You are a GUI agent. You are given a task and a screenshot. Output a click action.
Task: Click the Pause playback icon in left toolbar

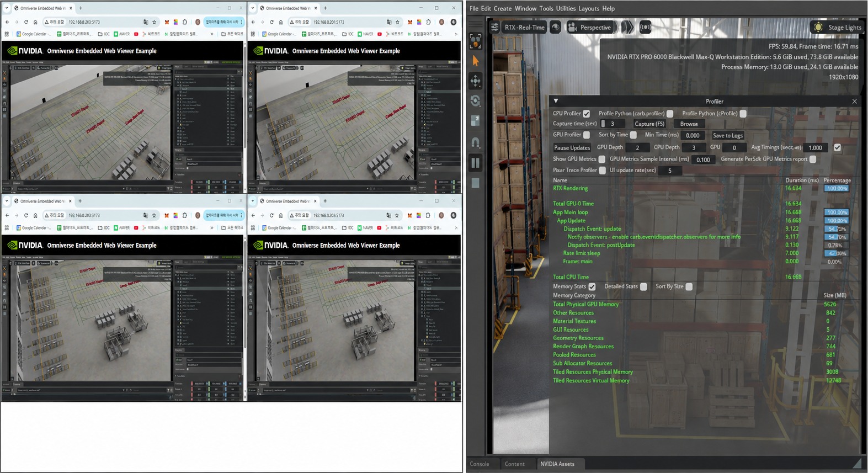tap(475, 163)
